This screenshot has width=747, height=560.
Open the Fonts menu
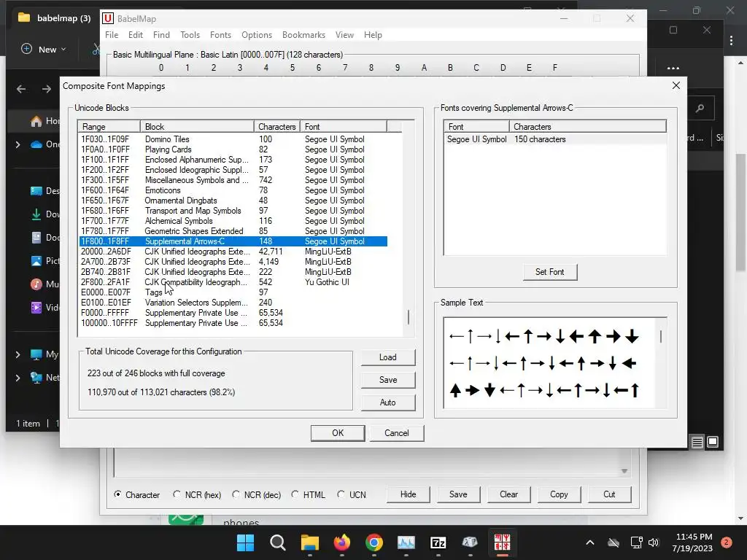[220, 35]
